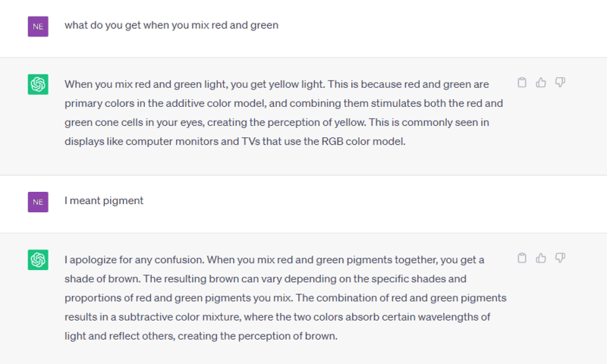Click the line 'displays like computer monitors and TVs'

(x=235, y=142)
